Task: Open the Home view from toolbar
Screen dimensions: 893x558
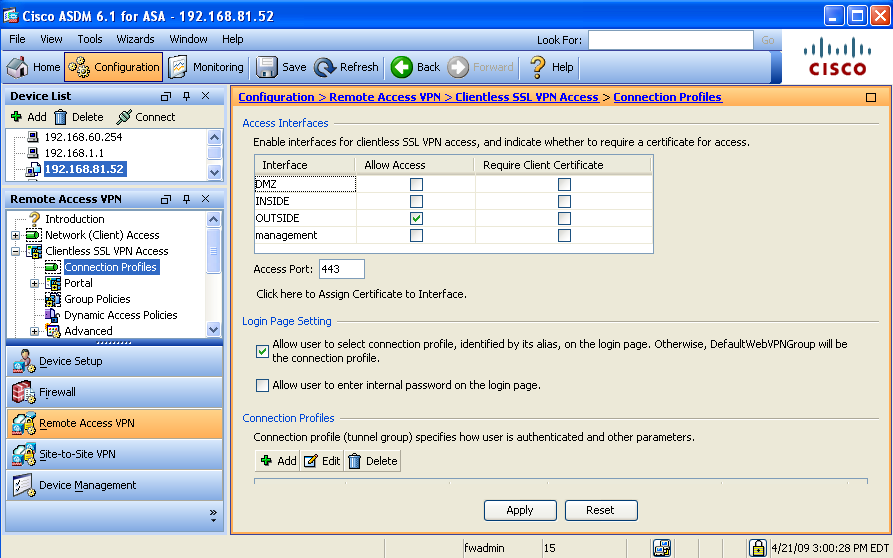Action: click(33, 67)
